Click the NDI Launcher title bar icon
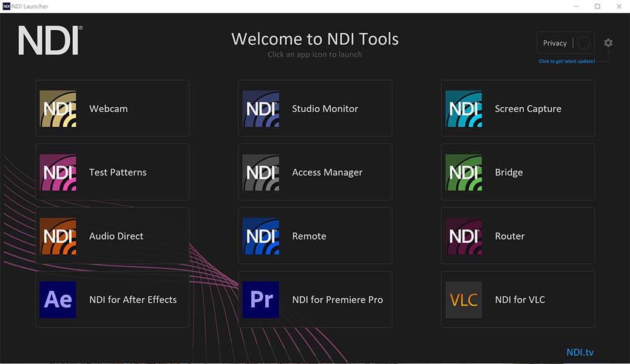Image resolution: width=630 pixels, height=364 pixels. 7,7
